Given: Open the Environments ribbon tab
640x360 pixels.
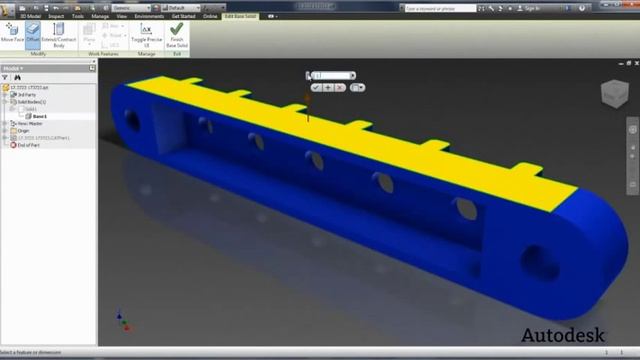Looking at the screenshot, I should click(149, 16).
